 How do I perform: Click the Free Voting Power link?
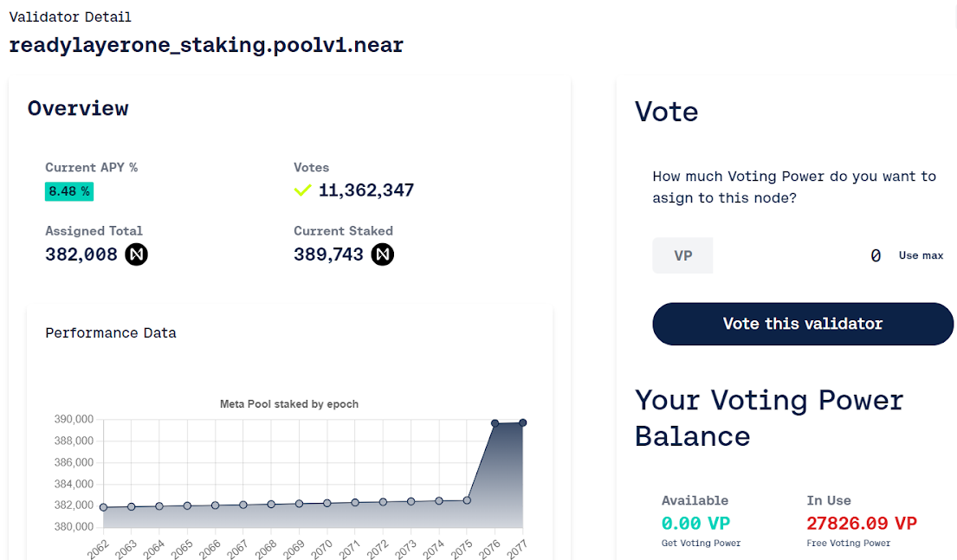click(x=849, y=542)
